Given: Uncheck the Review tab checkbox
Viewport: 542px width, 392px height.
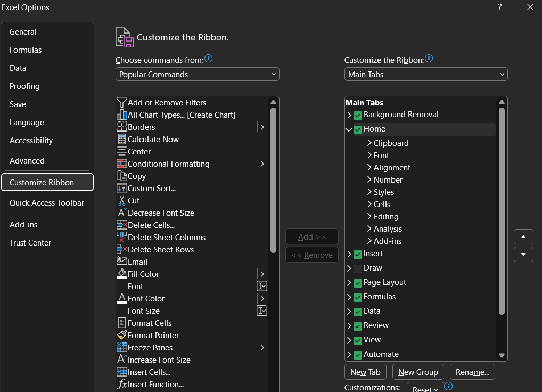Looking at the screenshot, I should 357,325.
